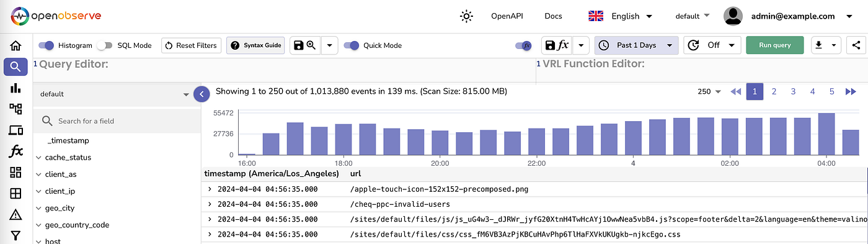
Task: Open Syntax Guide button
Action: tap(255, 45)
